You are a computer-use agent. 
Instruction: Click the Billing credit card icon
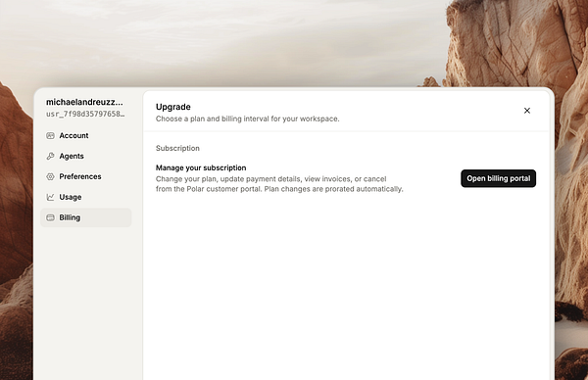50,217
